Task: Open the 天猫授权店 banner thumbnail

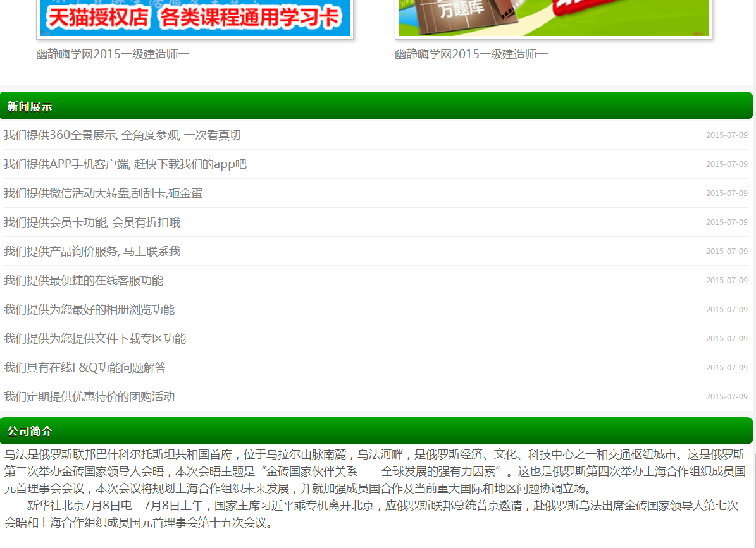Action: [x=195, y=18]
